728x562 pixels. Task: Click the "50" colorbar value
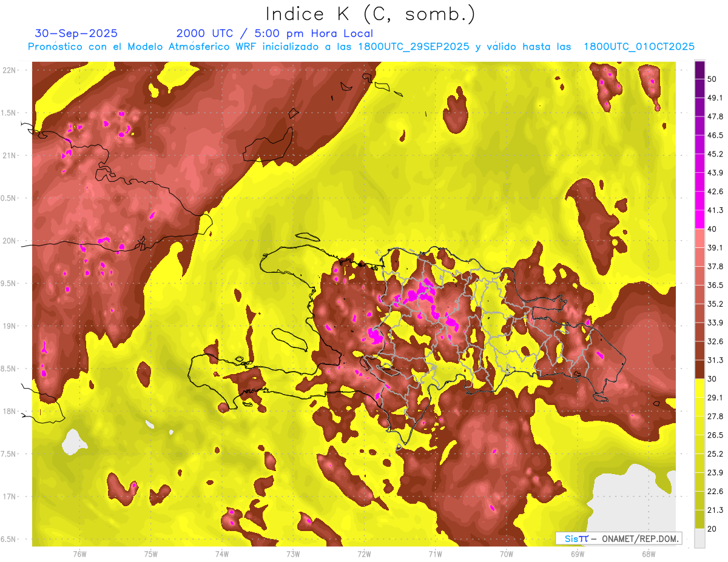coord(713,79)
